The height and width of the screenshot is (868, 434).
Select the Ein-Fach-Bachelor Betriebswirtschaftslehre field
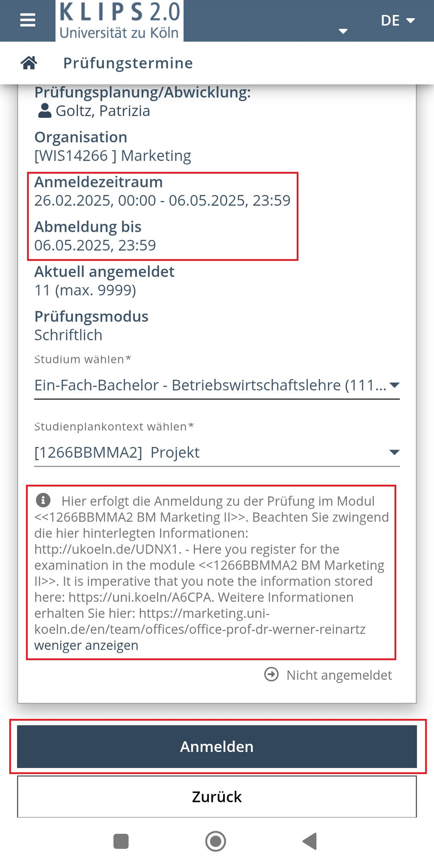pyautogui.click(x=217, y=385)
